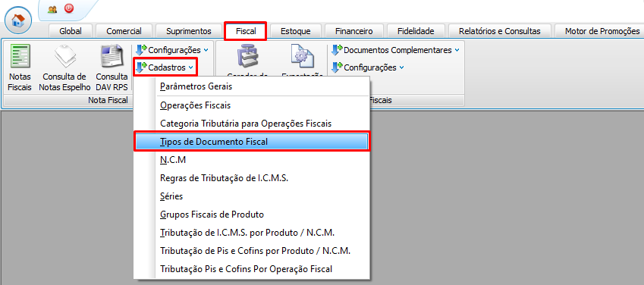Viewport: 644px width, 285px height.
Task: Select the Fiscal tab
Action: 246,31
